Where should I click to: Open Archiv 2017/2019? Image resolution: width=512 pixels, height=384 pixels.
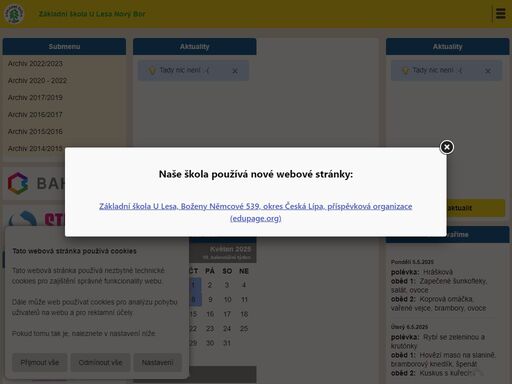(35, 97)
